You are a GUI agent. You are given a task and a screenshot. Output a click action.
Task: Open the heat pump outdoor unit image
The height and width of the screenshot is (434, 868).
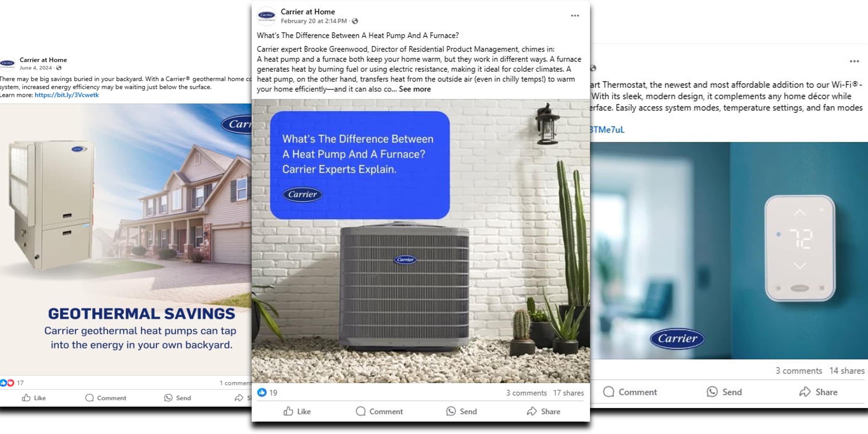point(421,241)
